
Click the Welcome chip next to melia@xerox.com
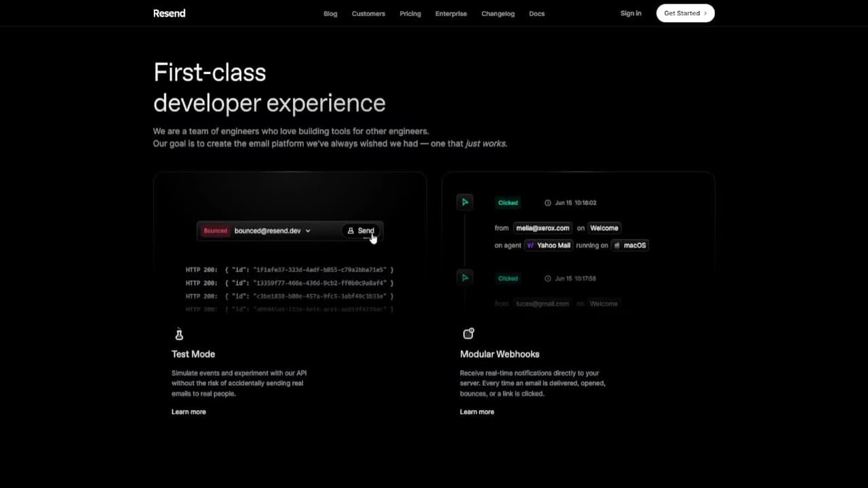(x=604, y=228)
